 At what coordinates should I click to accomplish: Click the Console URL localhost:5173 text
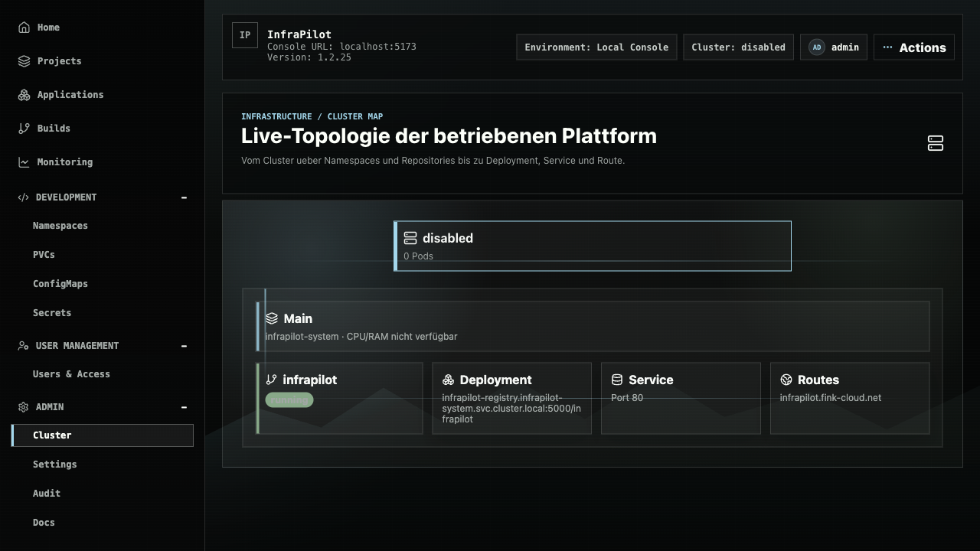[x=341, y=47]
